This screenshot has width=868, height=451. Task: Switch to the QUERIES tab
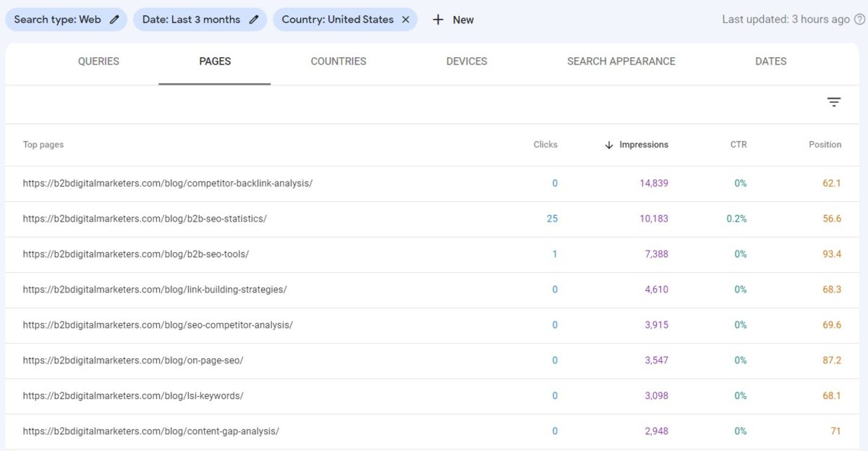coord(98,62)
